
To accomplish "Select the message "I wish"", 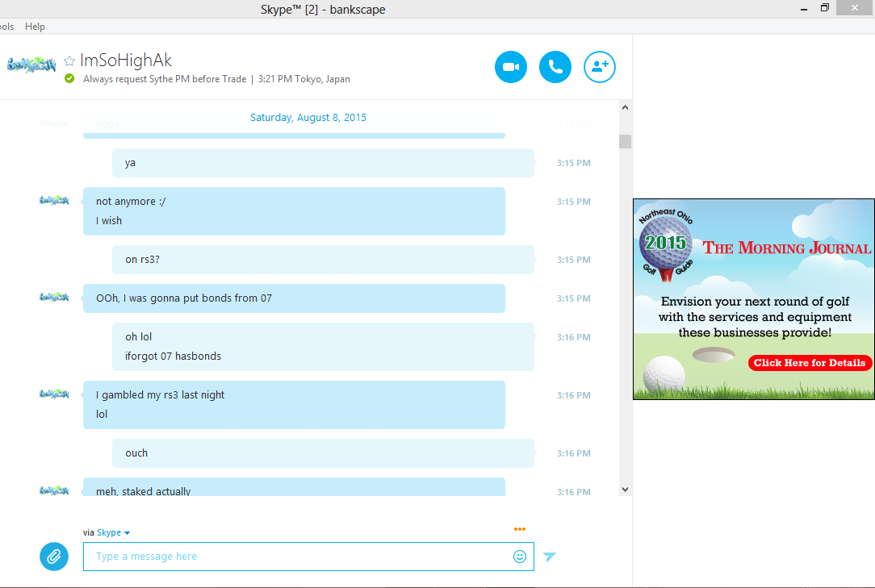I will pyautogui.click(x=109, y=221).
